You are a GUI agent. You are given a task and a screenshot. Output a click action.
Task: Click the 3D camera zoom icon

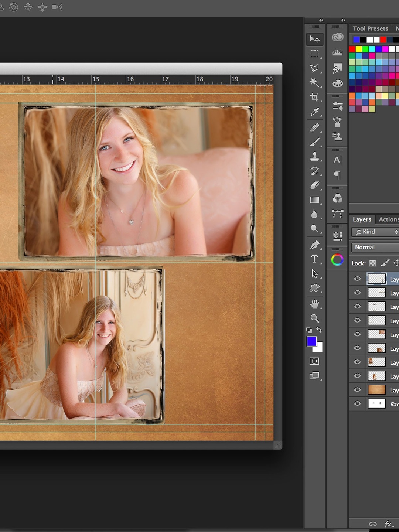tap(57, 7)
